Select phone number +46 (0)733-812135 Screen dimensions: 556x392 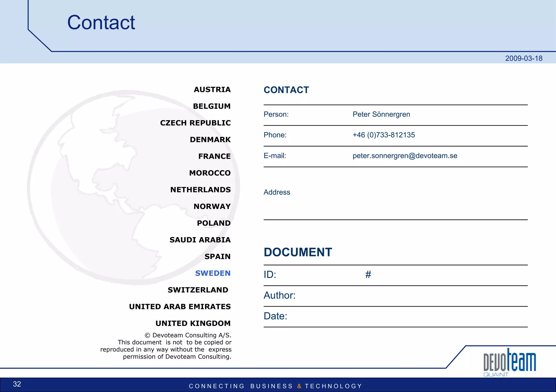click(x=384, y=135)
